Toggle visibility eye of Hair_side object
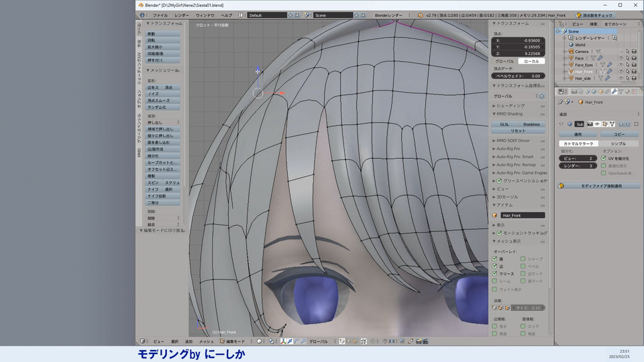Image resolution: width=644 pixels, height=362 pixels. (621, 78)
